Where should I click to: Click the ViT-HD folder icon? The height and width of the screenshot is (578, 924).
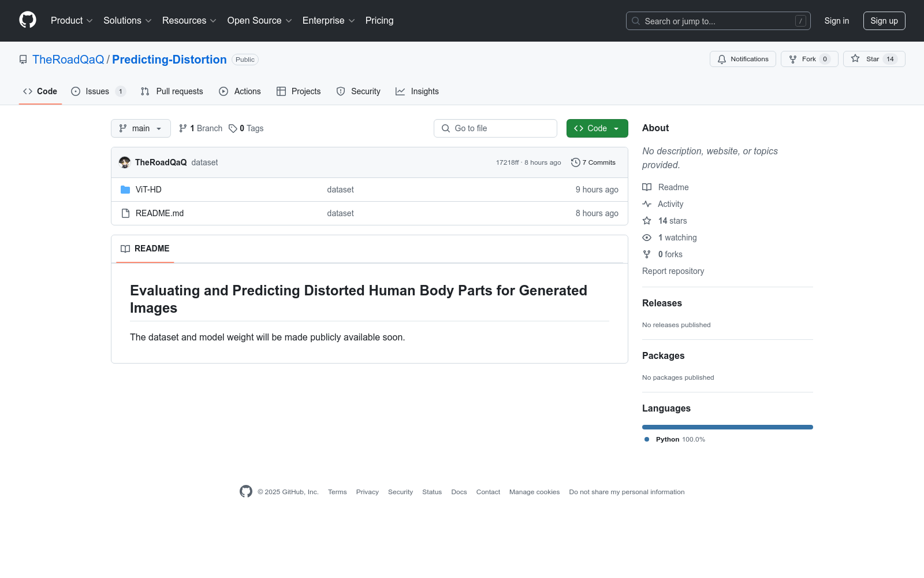tap(125, 190)
